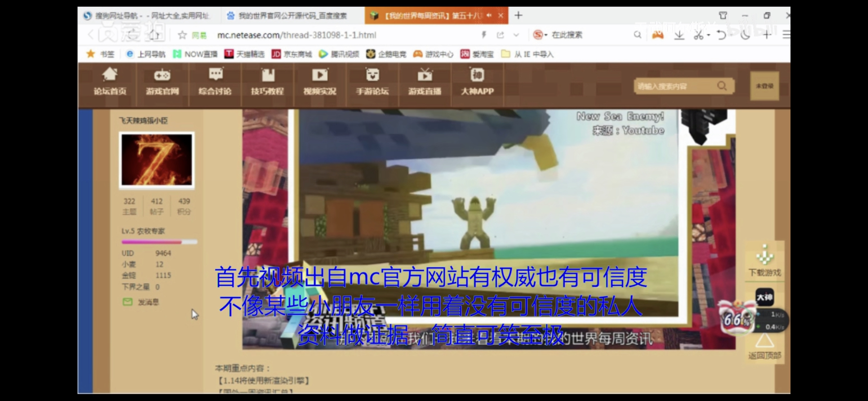
Task: Click the undo closed-tab icon
Action: [x=722, y=35]
